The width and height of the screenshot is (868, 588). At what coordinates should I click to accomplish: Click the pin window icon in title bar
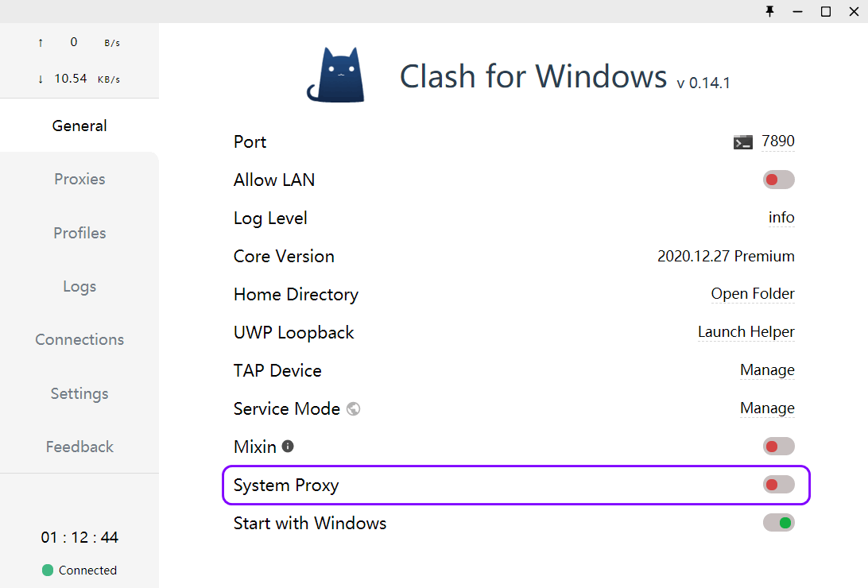click(769, 11)
